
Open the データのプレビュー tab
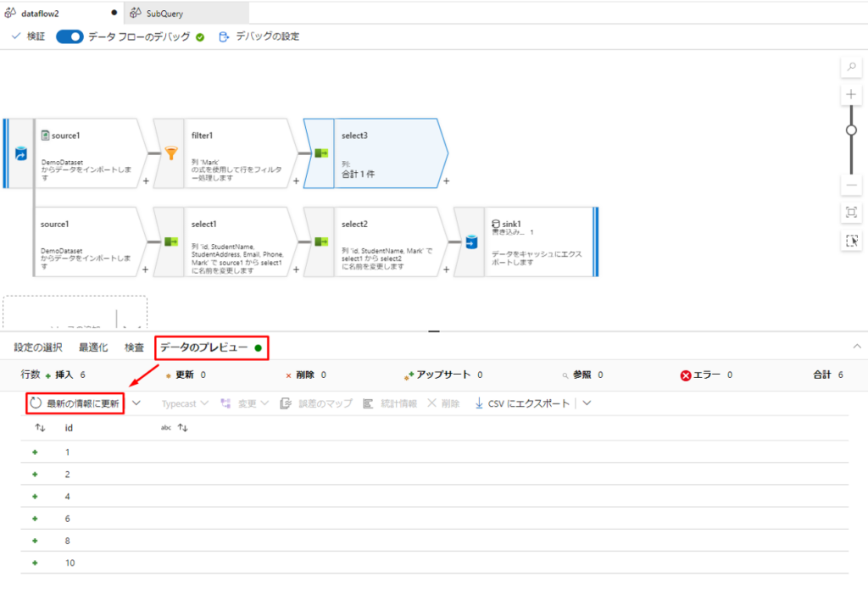210,347
